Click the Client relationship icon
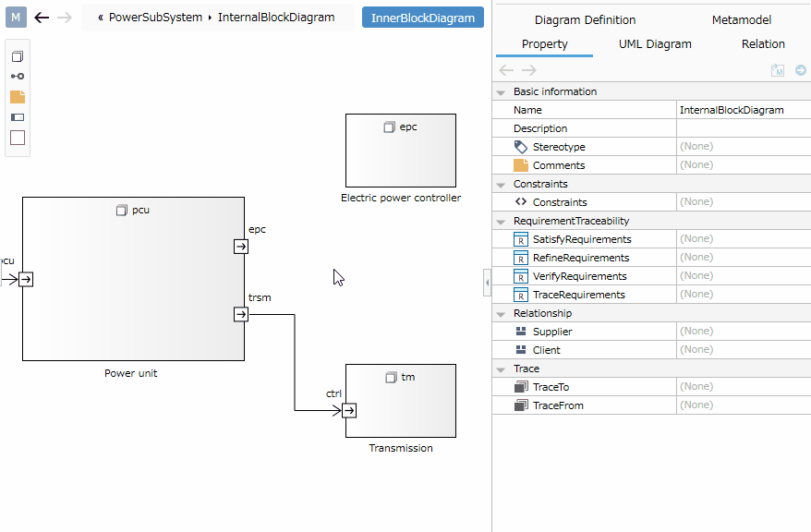Image resolution: width=811 pixels, height=532 pixels. point(521,350)
